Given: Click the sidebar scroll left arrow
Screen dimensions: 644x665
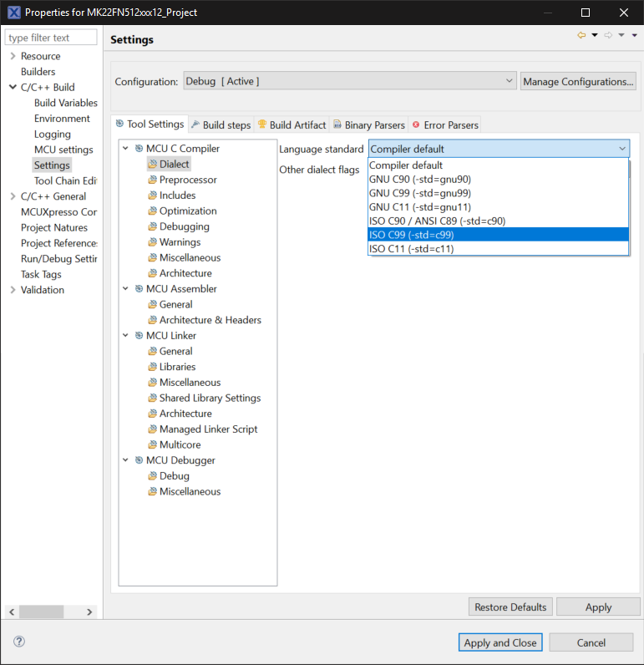Looking at the screenshot, I should [x=12, y=612].
